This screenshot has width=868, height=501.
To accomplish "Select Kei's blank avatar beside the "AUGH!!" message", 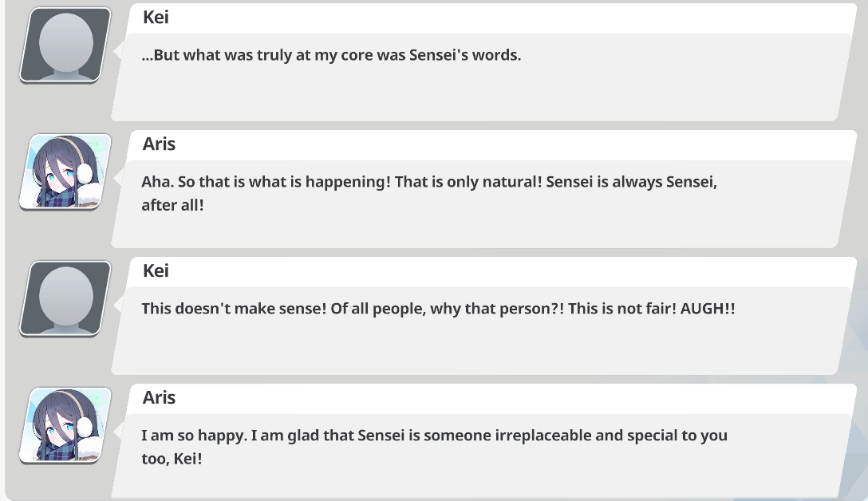I will pyautogui.click(x=65, y=299).
